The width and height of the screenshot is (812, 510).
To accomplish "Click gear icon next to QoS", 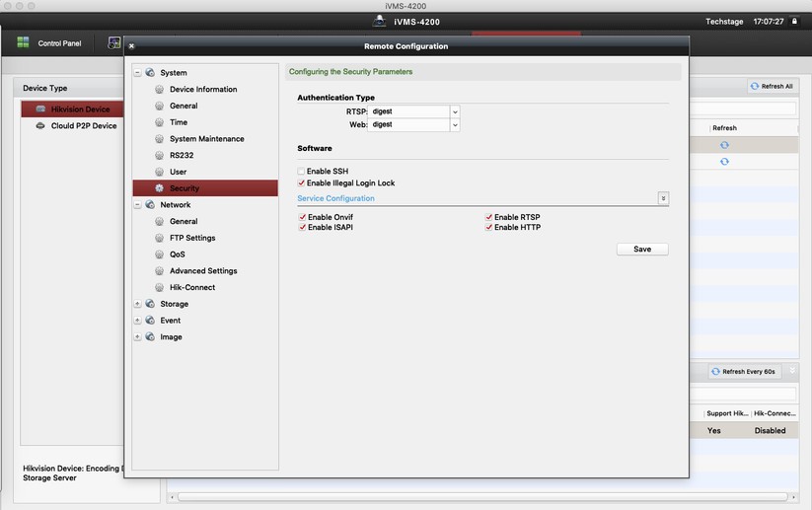I will [x=160, y=255].
